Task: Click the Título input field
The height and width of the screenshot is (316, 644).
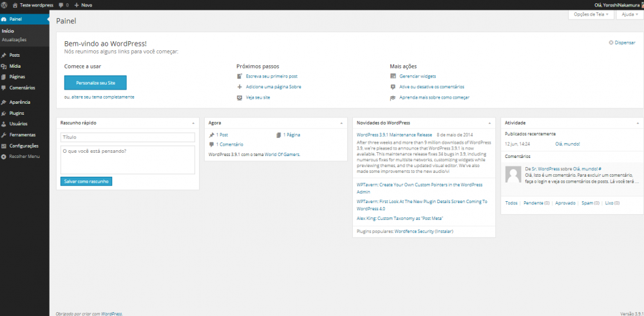Action: click(128, 137)
